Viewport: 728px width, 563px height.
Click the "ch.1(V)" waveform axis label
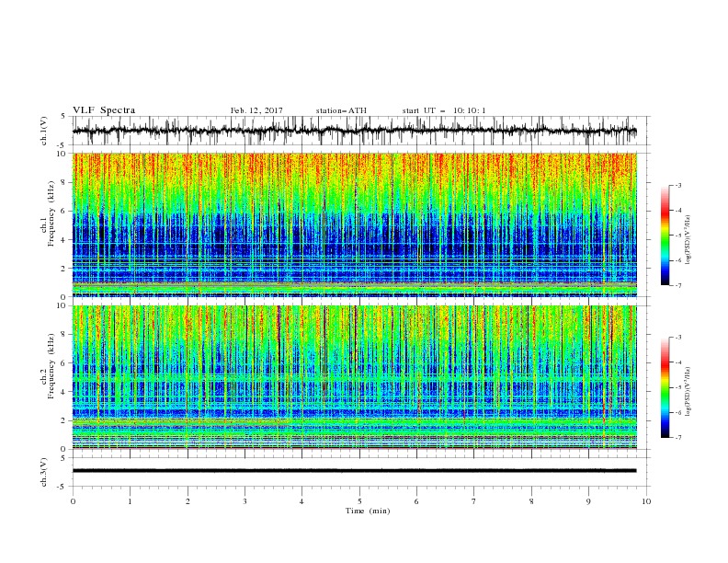[x=44, y=131]
